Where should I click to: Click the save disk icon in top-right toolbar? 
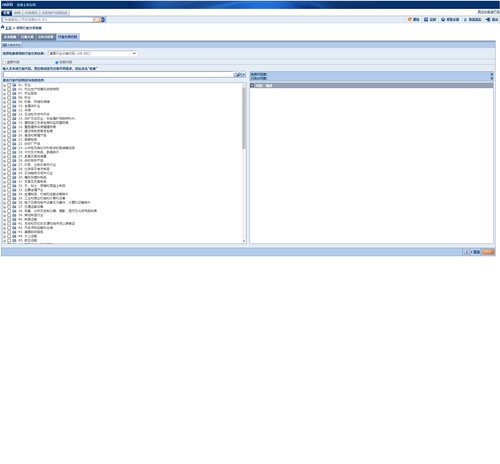pos(426,20)
